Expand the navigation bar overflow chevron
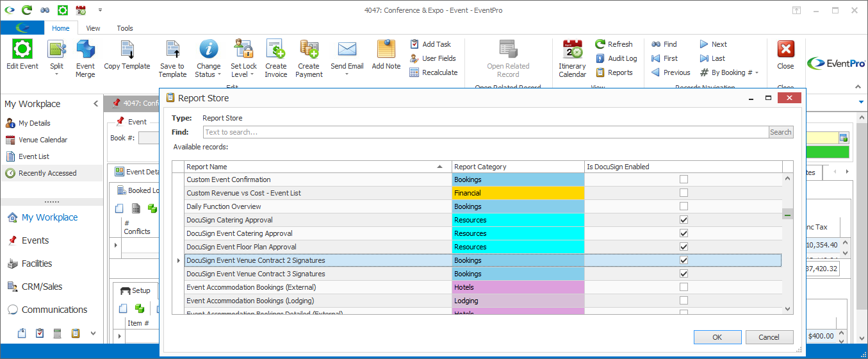Image resolution: width=868 pixels, height=359 pixels. [x=94, y=333]
